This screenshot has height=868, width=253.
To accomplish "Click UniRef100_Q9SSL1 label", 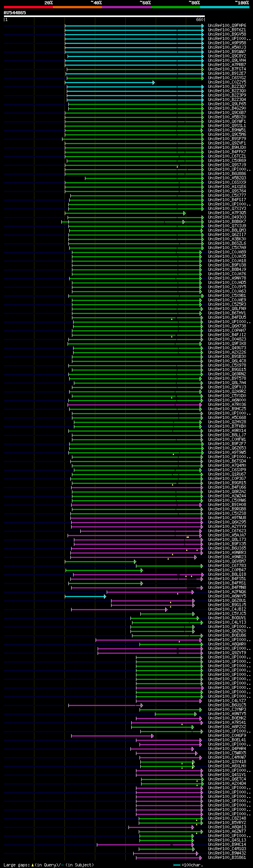I will [x=227, y=126].
